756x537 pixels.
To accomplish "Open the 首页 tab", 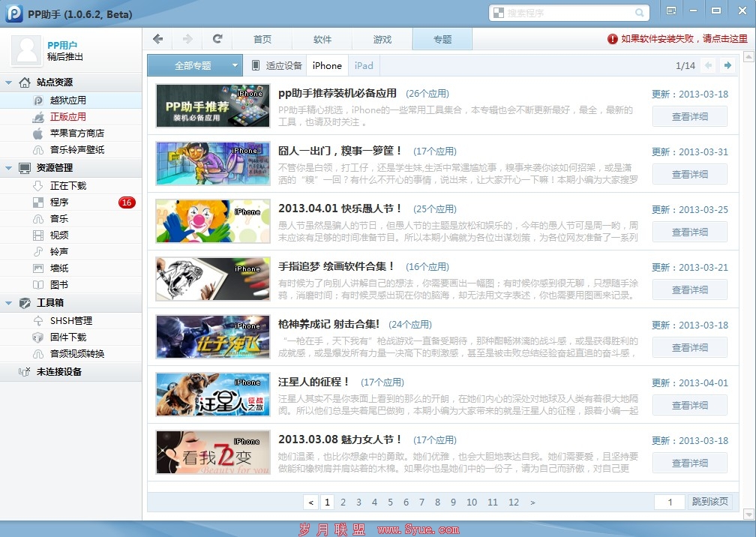I will [262, 39].
